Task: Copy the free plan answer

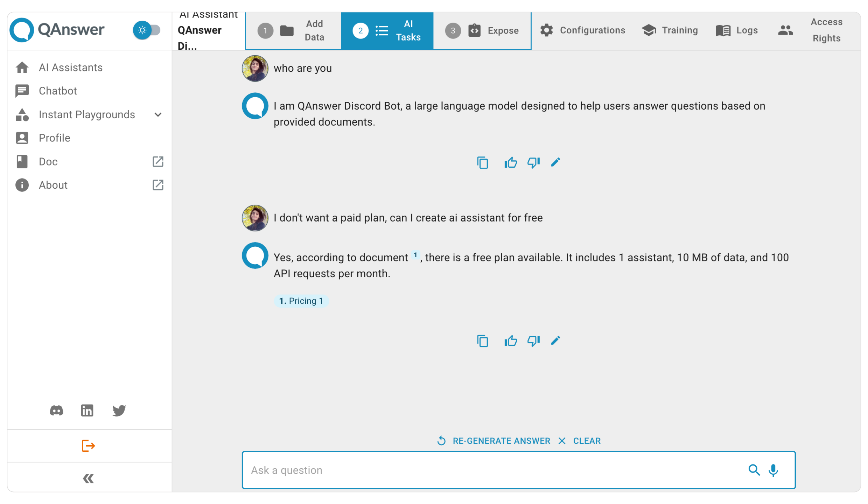Action: (x=483, y=341)
